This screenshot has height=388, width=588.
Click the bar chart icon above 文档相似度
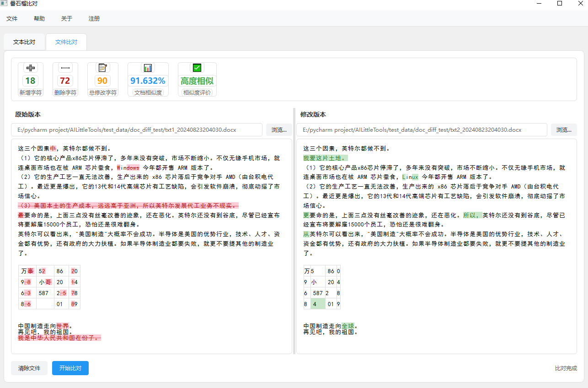pyautogui.click(x=148, y=68)
